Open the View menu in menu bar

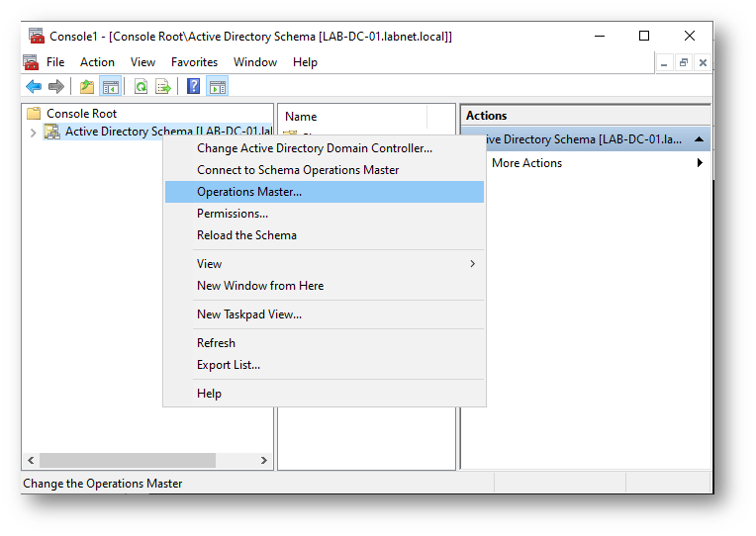pos(142,62)
